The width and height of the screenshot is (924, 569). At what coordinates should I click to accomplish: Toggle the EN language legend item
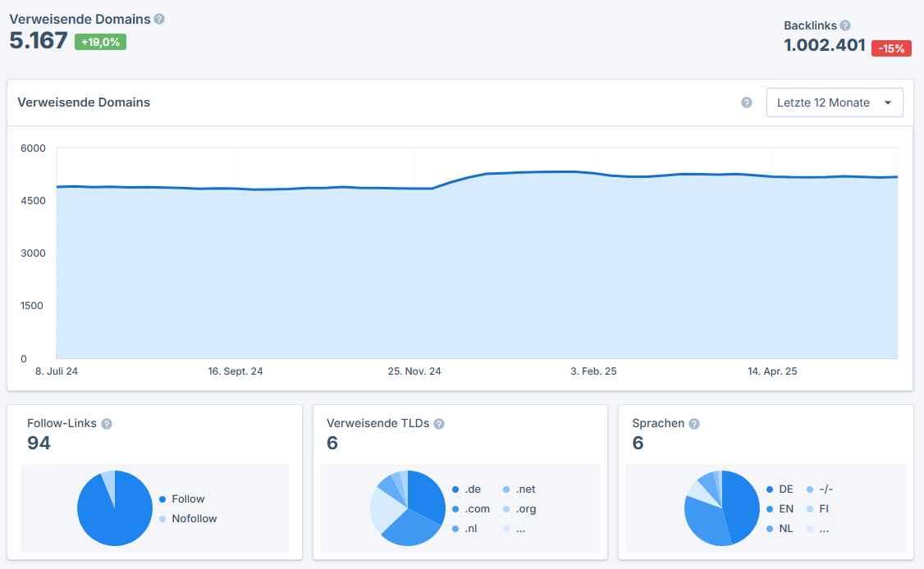tap(780, 509)
